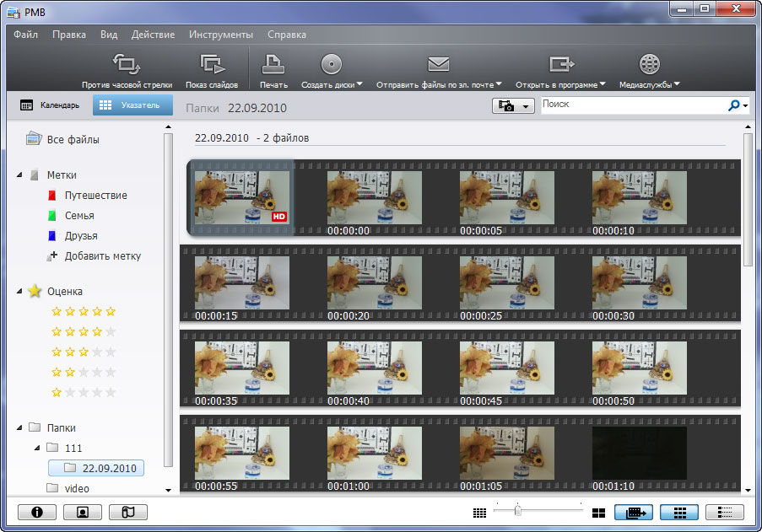Filter by three stars rating
Viewport: 762px width, 532px height.
click(x=84, y=352)
